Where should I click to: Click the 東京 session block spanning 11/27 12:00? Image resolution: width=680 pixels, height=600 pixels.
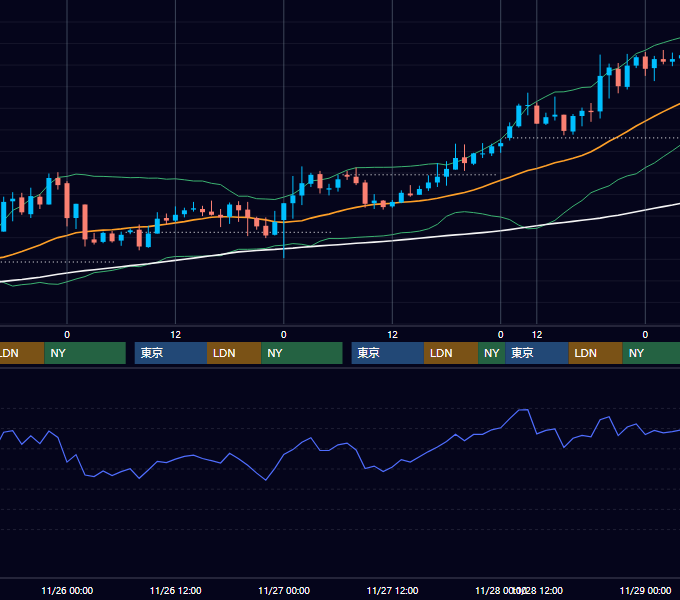388,353
